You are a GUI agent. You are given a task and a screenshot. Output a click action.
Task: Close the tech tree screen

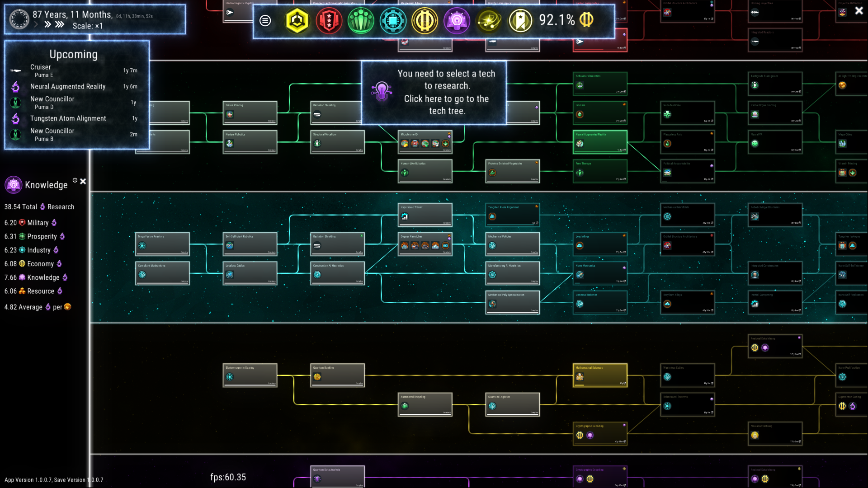pyautogui.click(x=859, y=11)
